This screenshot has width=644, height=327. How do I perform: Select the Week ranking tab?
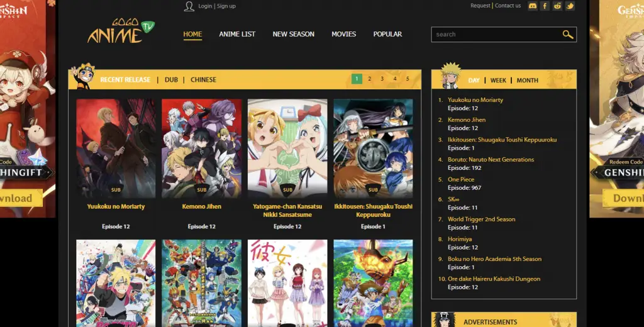498,80
